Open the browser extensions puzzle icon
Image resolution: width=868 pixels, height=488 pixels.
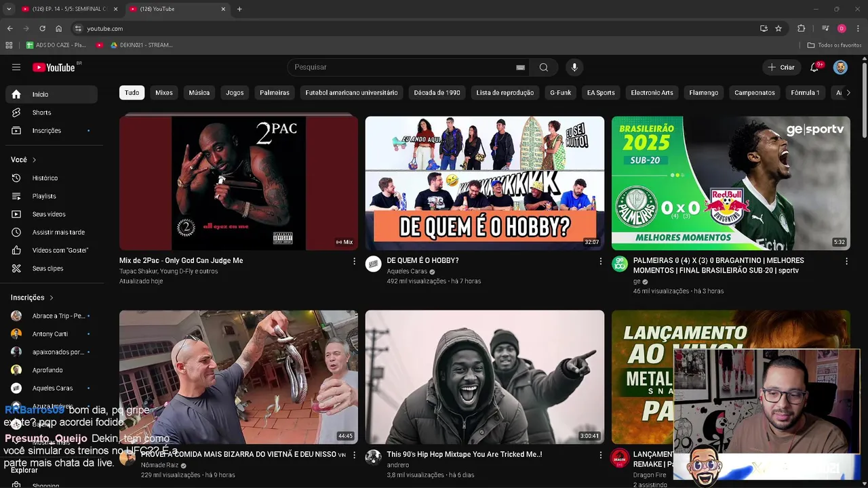point(802,28)
